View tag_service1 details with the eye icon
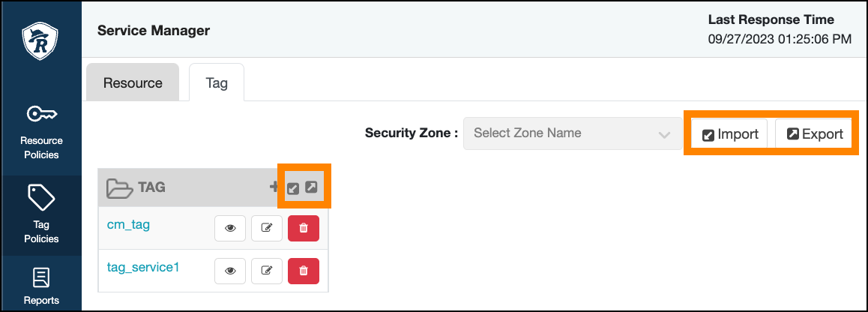 tap(230, 271)
